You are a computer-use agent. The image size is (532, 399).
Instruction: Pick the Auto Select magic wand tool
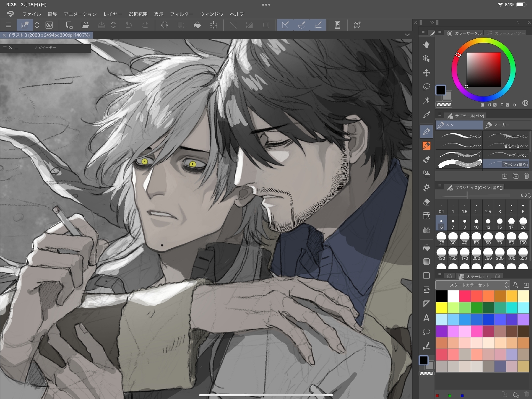(x=426, y=101)
